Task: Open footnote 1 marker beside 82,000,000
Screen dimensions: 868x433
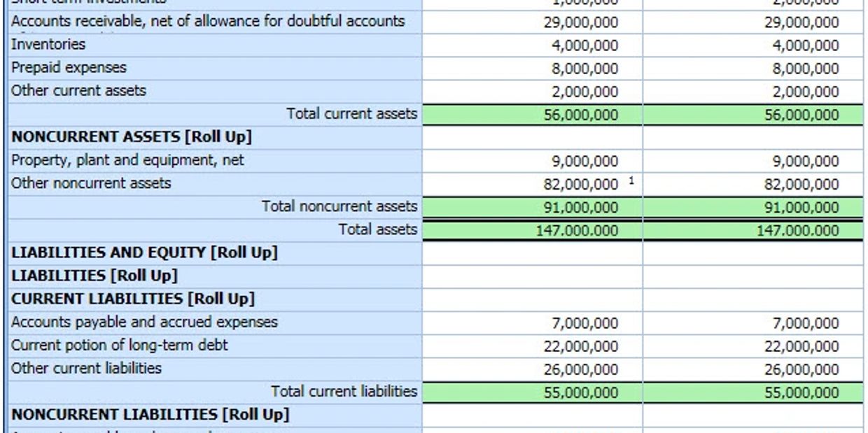Action: [631, 181]
